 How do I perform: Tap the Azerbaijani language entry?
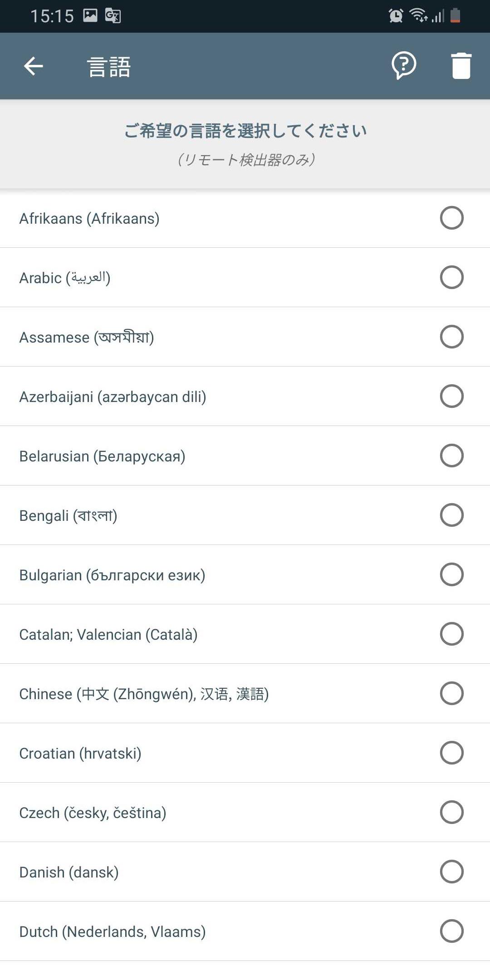[x=245, y=396]
